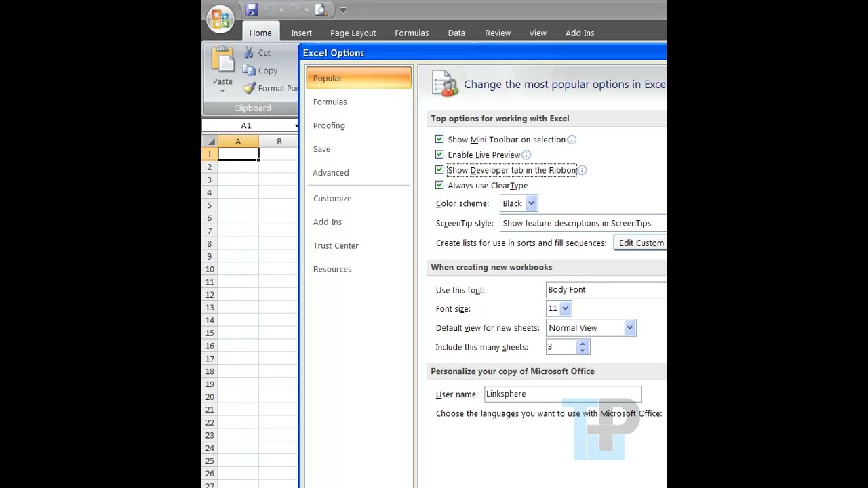Select Resources category in Excel Options
Viewport: 868px width, 488px height.
(x=359, y=270)
